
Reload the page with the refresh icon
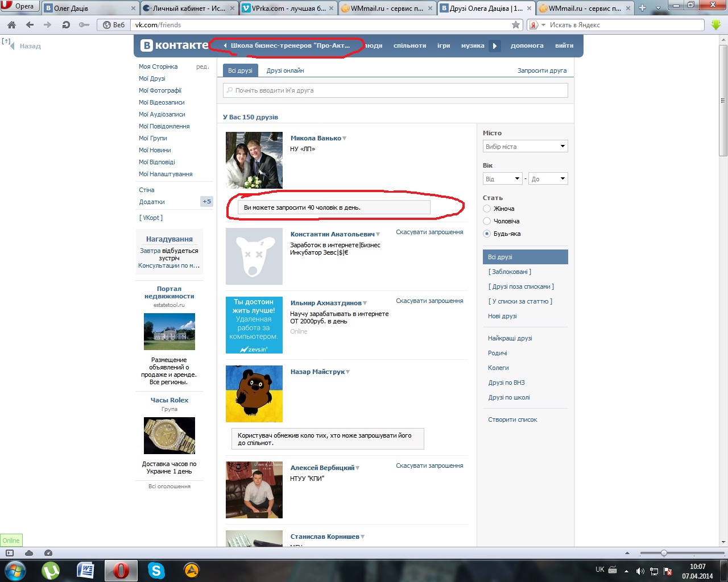coord(66,25)
